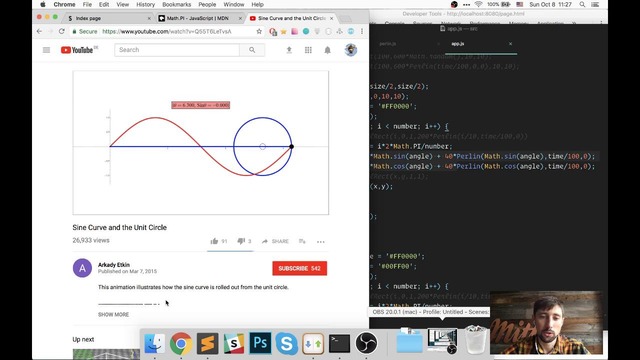Click the clock showing Sun Oct 8
This screenshot has height=360, width=640.
[550, 4]
